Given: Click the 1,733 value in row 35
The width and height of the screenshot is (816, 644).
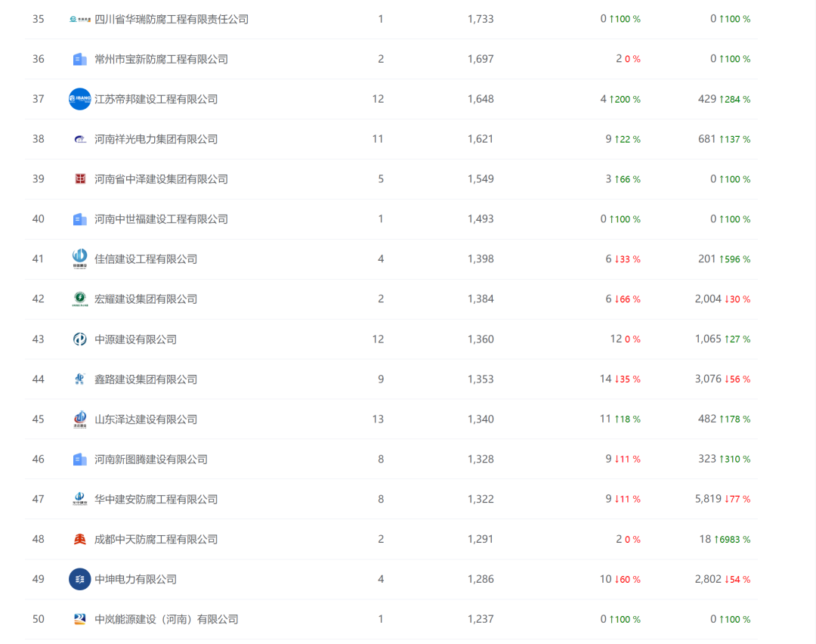Looking at the screenshot, I should click(x=480, y=19).
